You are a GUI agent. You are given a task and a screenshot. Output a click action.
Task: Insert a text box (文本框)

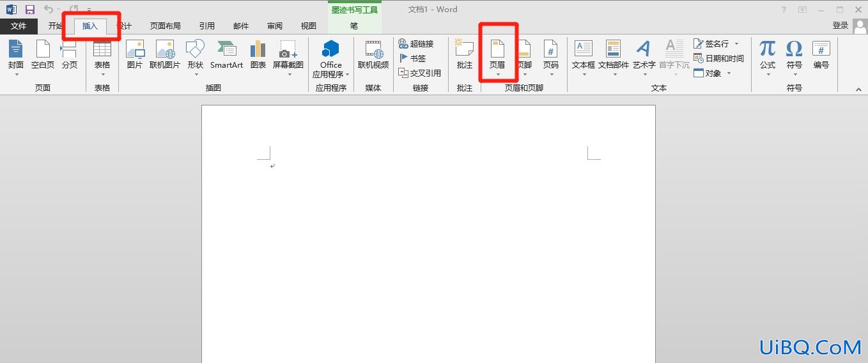tap(584, 58)
